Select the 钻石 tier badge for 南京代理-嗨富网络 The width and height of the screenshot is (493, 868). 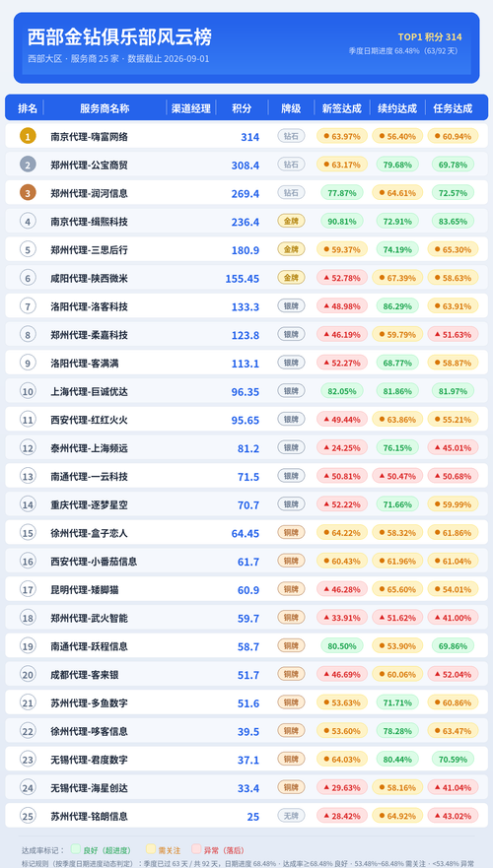click(x=291, y=136)
